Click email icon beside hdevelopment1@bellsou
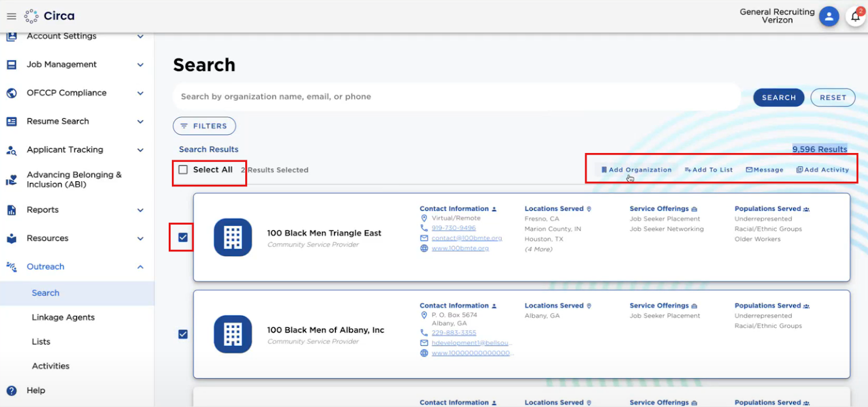Viewport: 868px width, 407px height. click(x=424, y=343)
